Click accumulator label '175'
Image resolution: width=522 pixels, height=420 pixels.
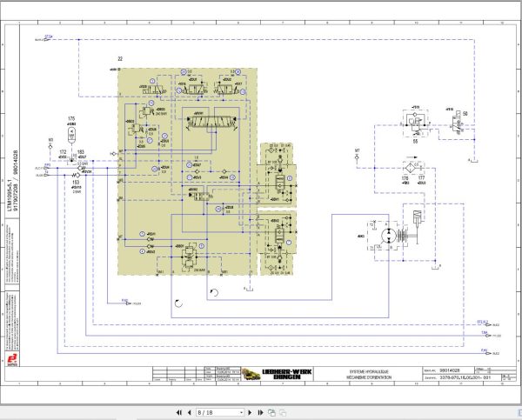[71, 118]
